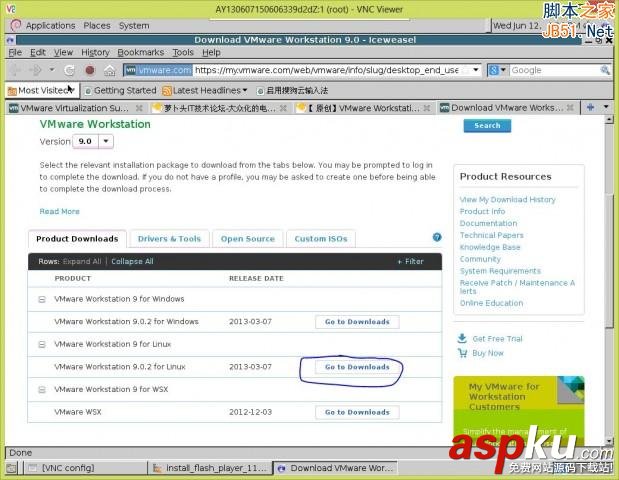
Task: Click Collapse All rows
Action: click(132, 261)
